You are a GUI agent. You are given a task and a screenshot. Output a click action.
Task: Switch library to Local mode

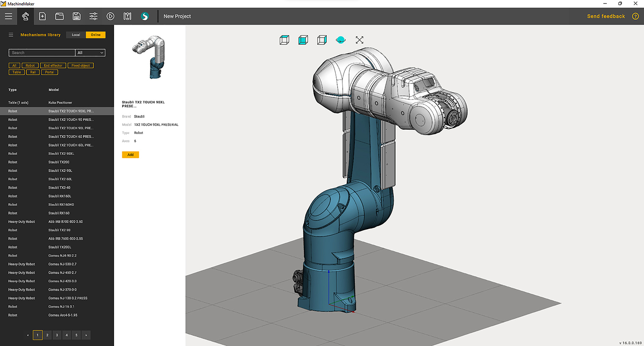tap(76, 35)
